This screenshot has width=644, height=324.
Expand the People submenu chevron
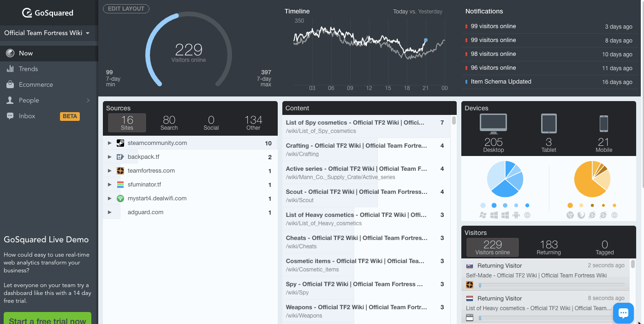click(88, 100)
